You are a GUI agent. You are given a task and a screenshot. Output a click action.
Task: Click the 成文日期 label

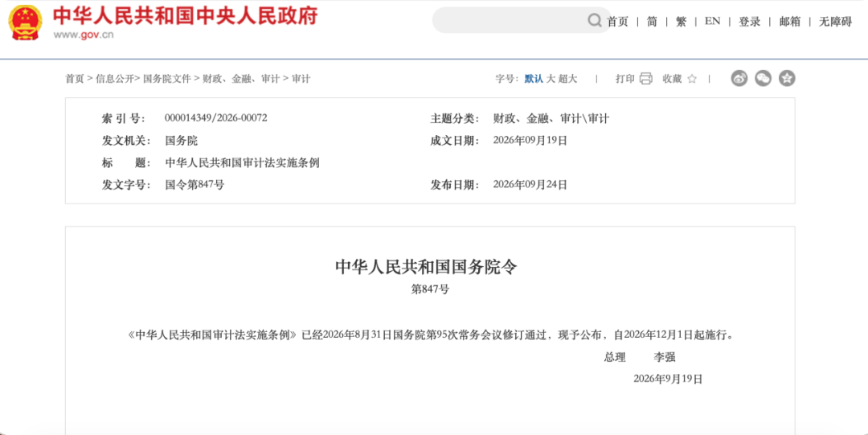pyautogui.click(x=456, y=141)
